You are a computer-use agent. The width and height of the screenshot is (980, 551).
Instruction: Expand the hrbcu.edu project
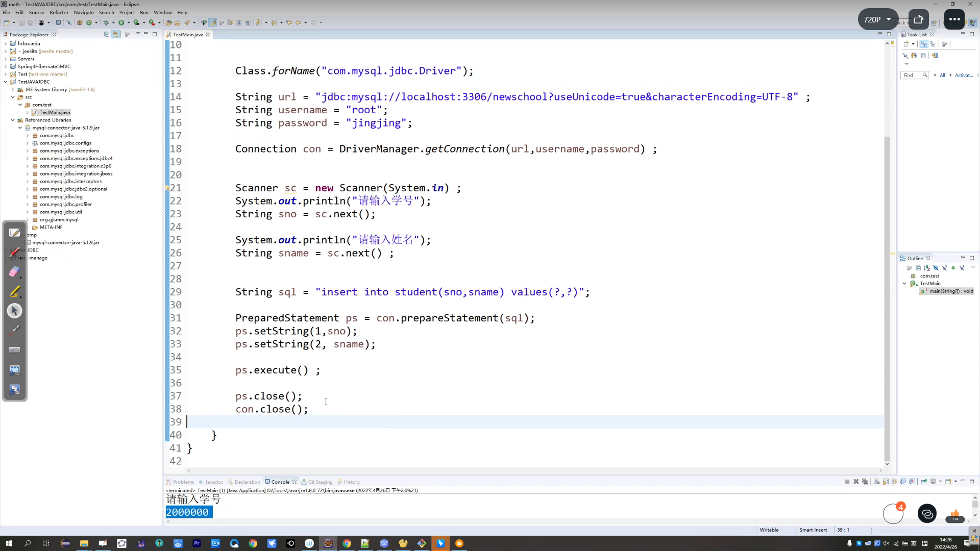click(6, 43)
